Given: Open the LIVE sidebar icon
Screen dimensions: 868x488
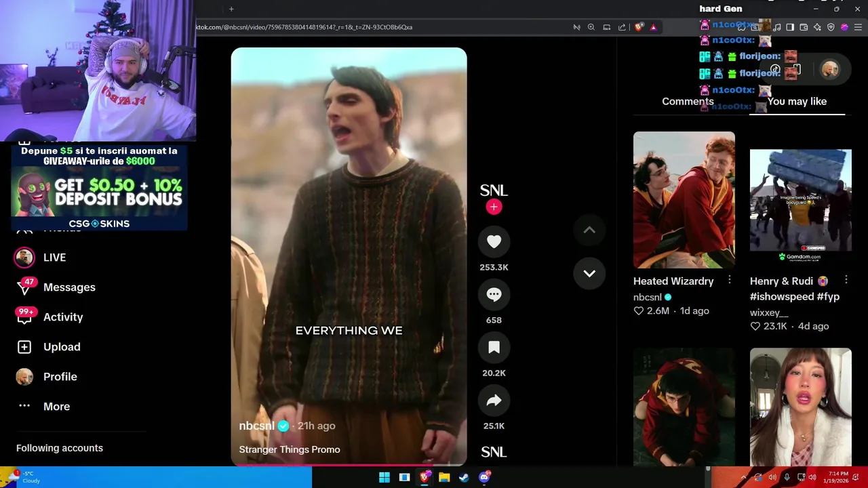Looking at the screenshot, I should click(24, 258).
